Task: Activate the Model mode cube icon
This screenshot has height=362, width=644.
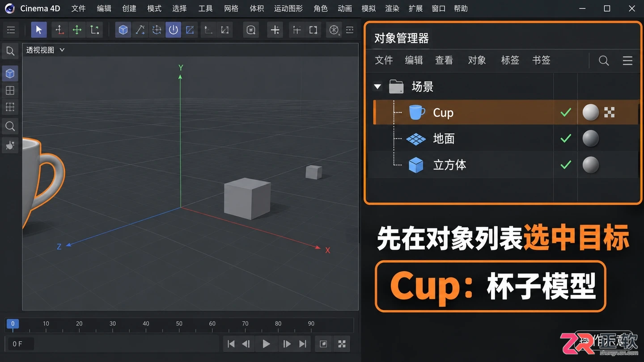Action: [123, 30]
